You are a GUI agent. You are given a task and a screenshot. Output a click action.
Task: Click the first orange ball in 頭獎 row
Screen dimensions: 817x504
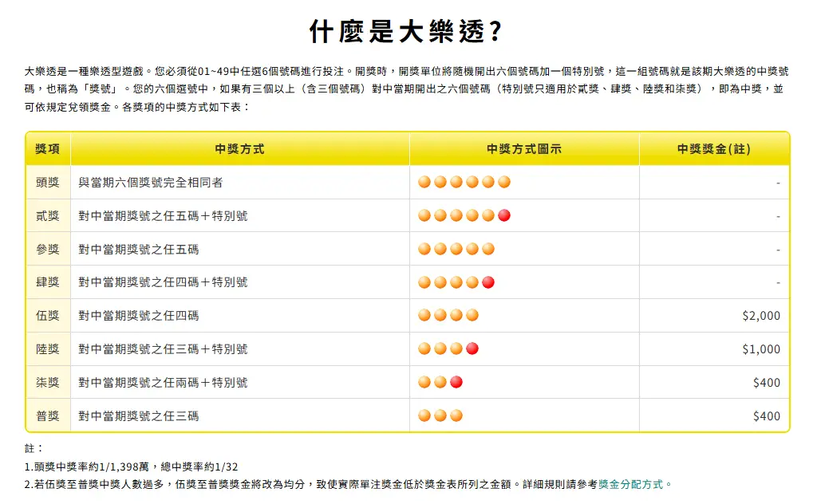click(x=424, y=182)
